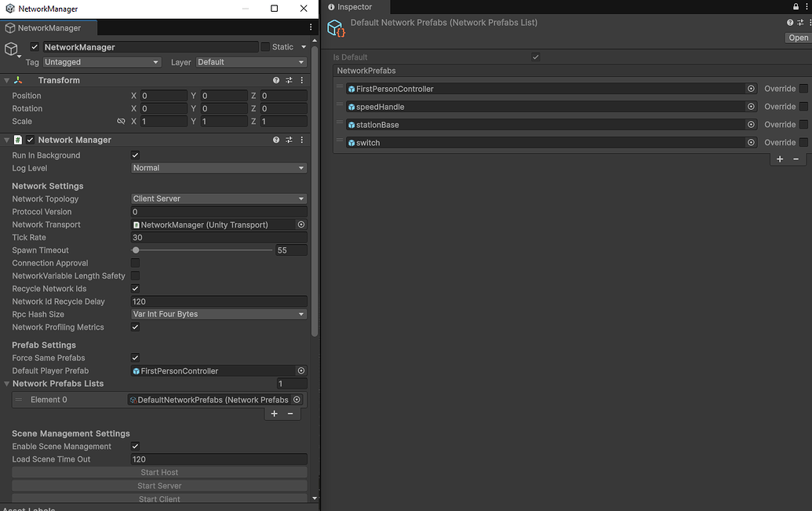Disable Run In Background
The image size is (812, 511).
[x=135, y=155]
